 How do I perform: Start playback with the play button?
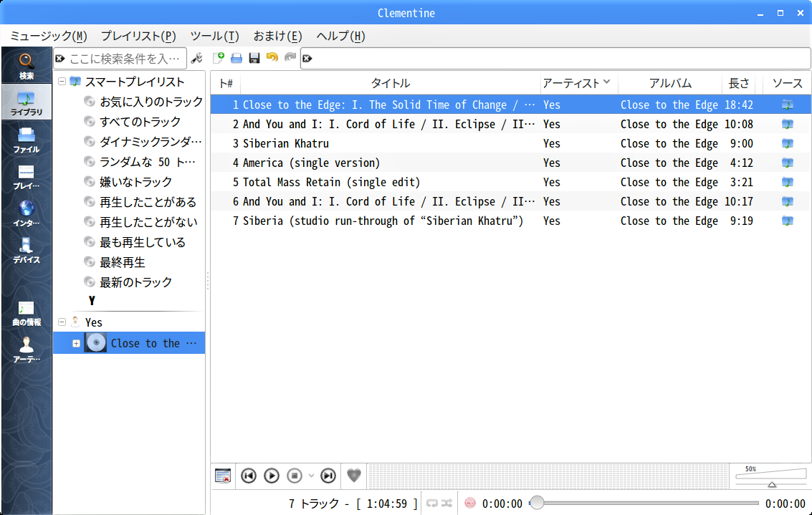pos(272,475)
